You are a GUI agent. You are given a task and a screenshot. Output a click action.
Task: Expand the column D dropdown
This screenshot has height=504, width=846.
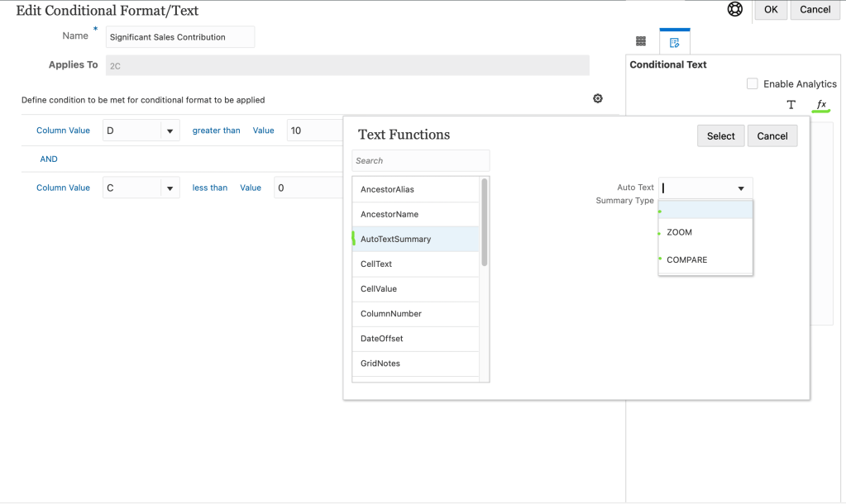[170, 131]
